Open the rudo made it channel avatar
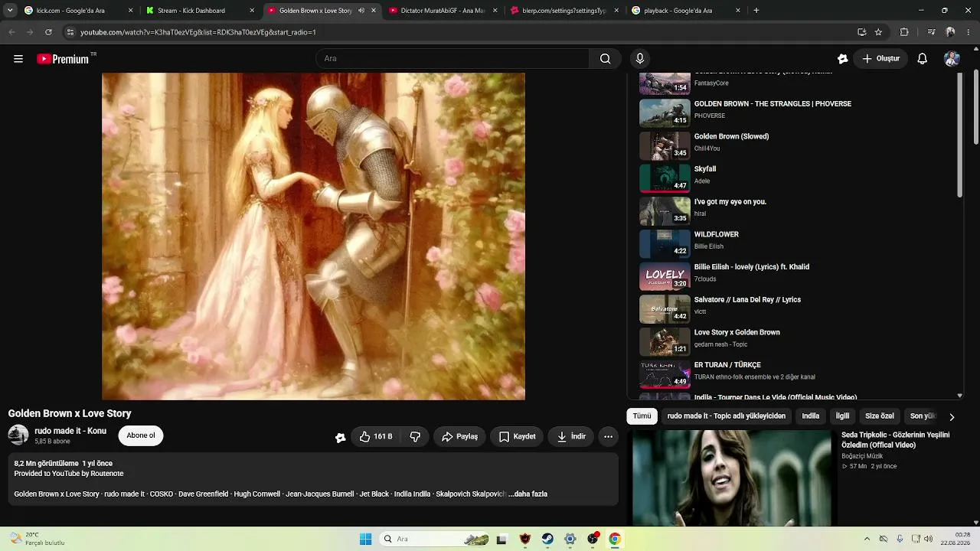The height and width of the screenshot is (551, 980). [18, 435]
